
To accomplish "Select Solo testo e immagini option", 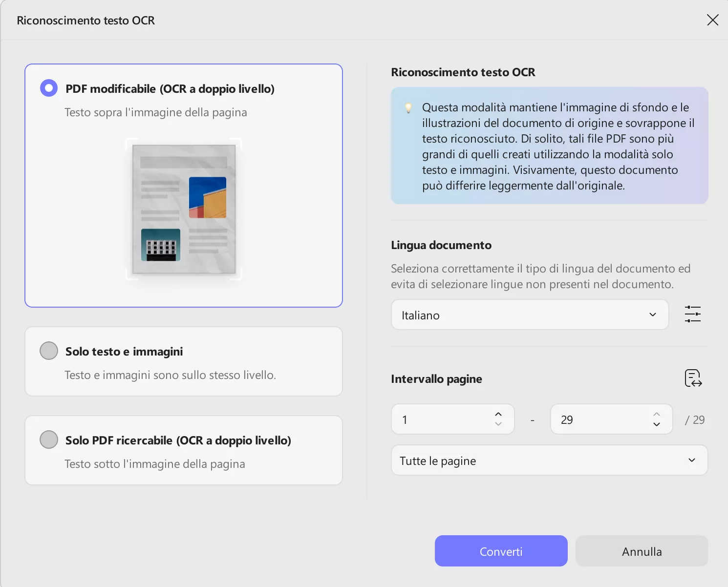I will tap(49, 351).
